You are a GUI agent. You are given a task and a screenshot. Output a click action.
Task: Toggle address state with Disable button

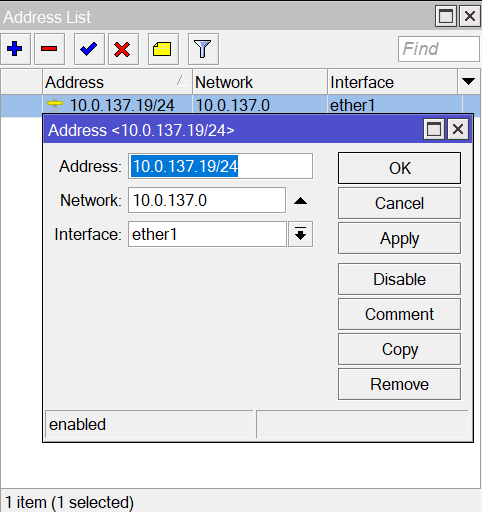click(x=399, y=279)
